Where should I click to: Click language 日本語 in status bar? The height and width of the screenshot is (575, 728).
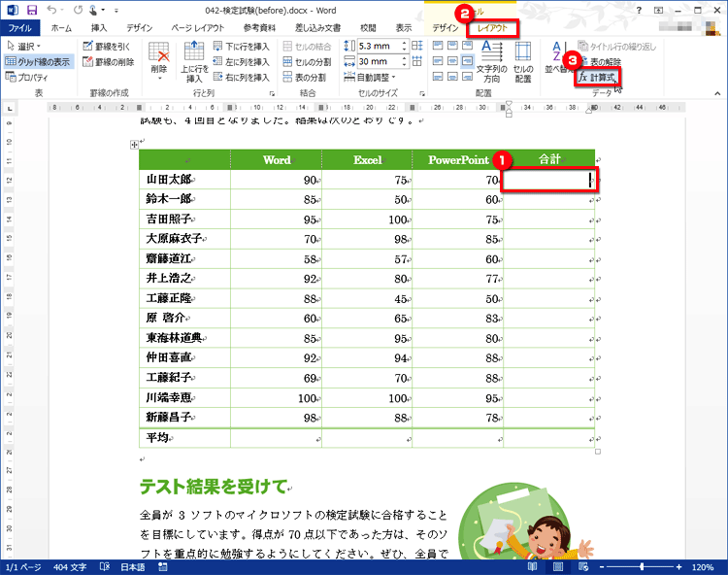[133, 567]
